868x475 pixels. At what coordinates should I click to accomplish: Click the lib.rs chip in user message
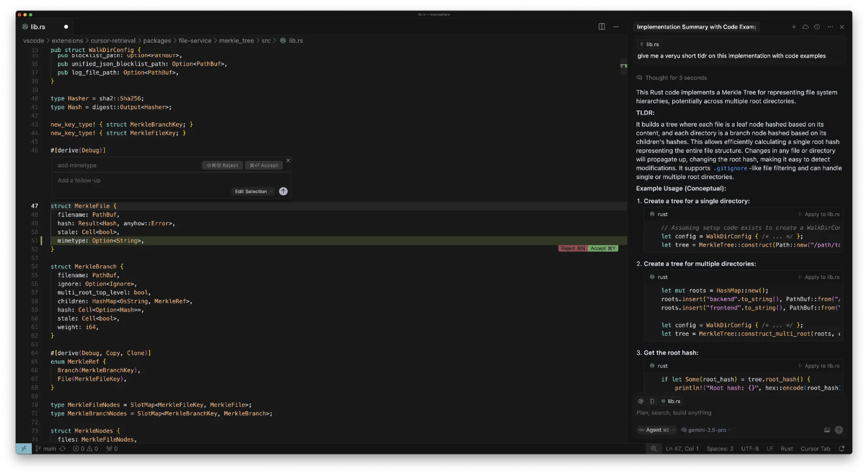point(649,44)
